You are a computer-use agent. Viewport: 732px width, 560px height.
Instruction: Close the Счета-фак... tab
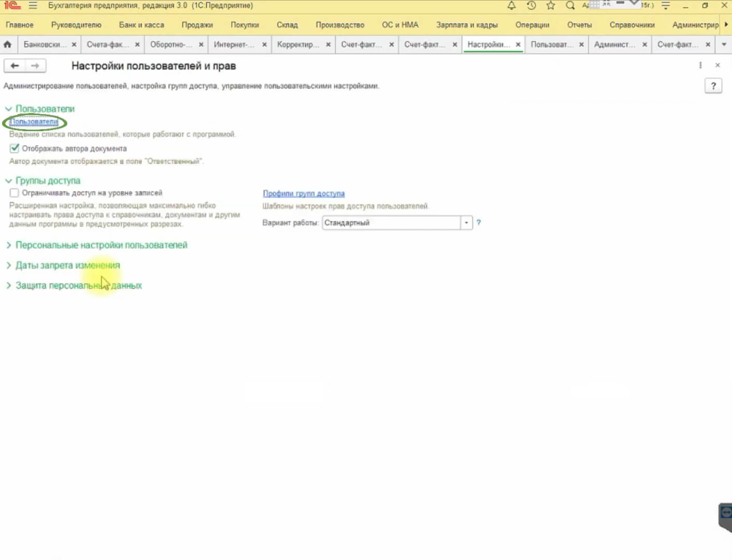pyautogui.click(x=137, y=45)
